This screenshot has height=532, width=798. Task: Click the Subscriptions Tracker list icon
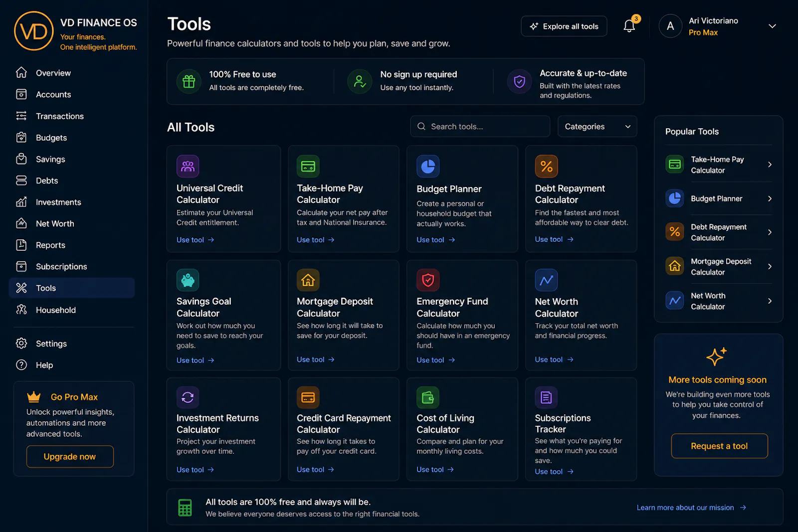(x=547, y=397)
